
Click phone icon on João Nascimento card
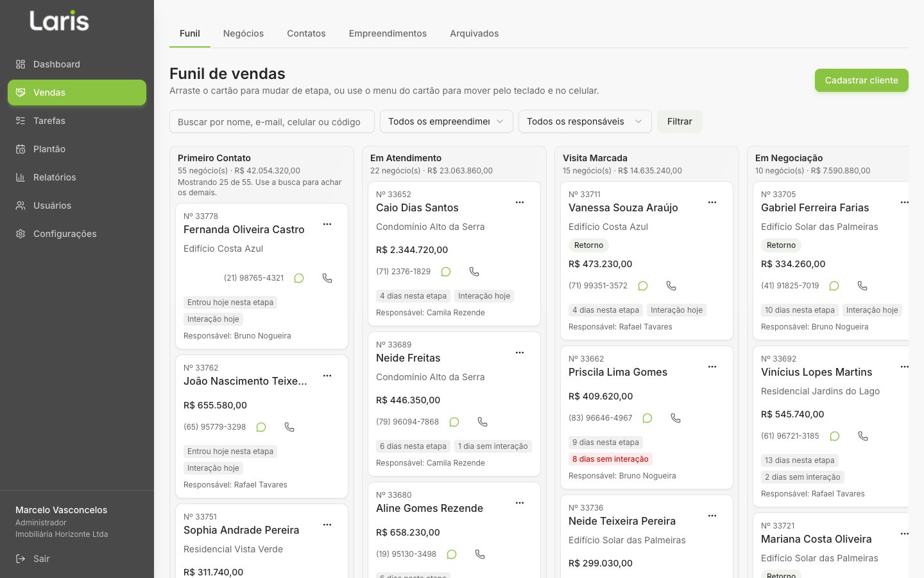coord(289,427)
